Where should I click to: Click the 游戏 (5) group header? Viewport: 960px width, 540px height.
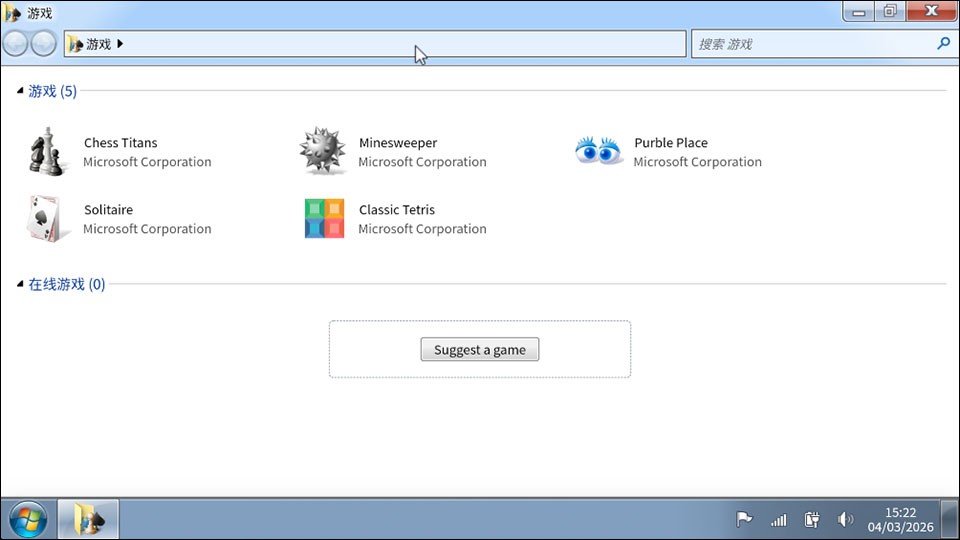point(53,91)
